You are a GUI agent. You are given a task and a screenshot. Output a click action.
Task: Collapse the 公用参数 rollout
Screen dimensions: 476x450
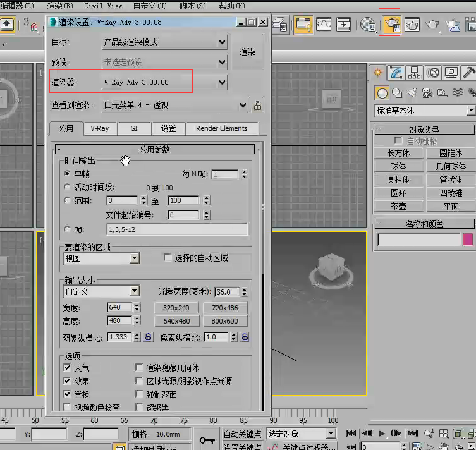[155, 149]
